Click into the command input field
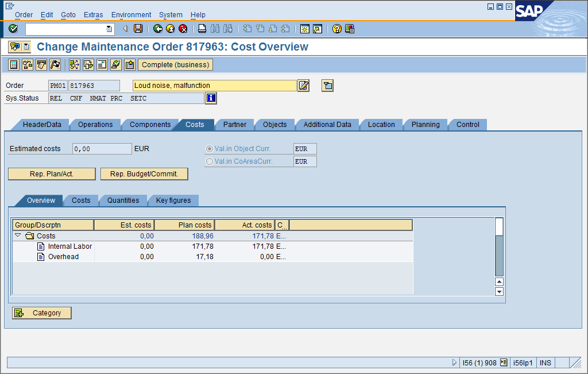The width and height of the screenshot is (588, 374). (x=65, y=29)
